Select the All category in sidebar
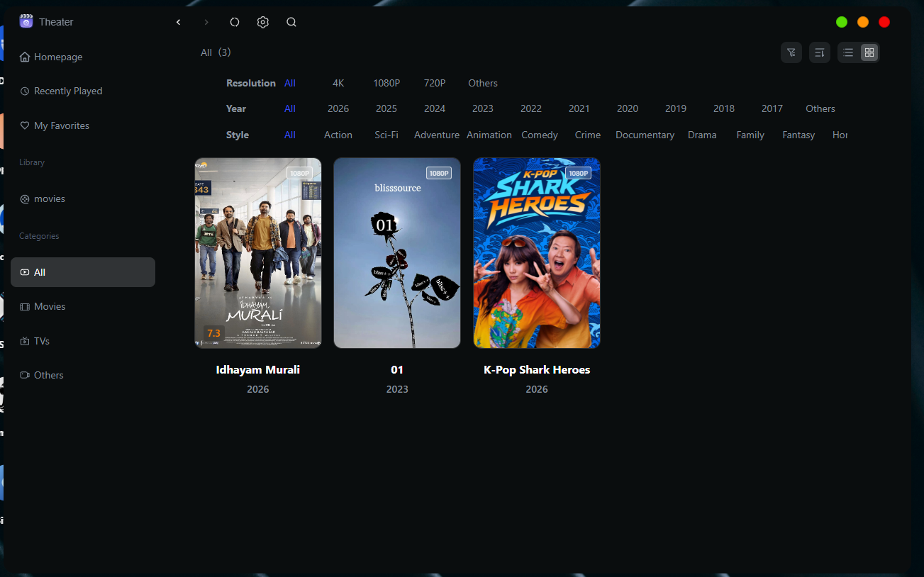This screenshot has width=924, height=577. click(x=83, y=272)
